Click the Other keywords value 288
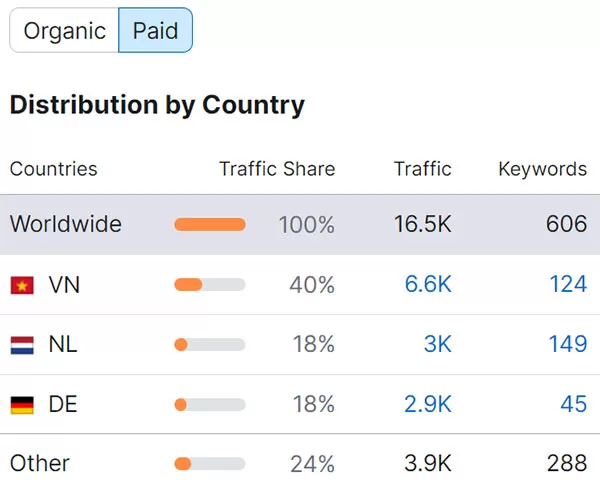 click(x=567, y=464)
